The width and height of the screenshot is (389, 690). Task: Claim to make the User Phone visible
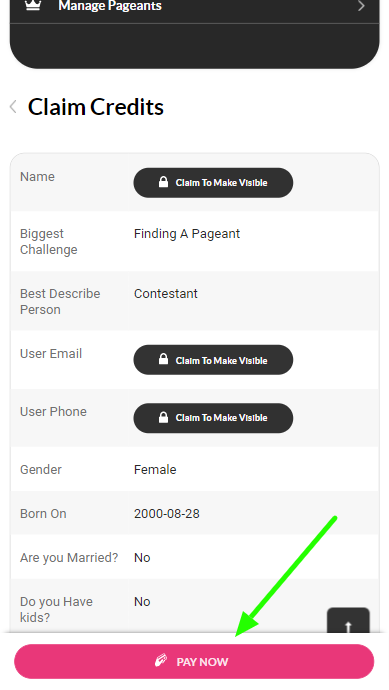coord(213,418)
